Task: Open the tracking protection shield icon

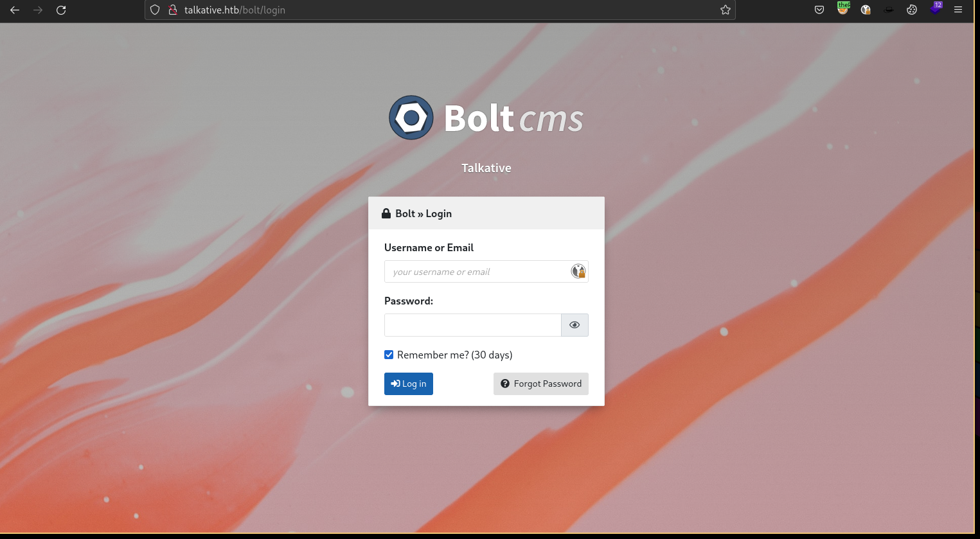Action: click(x=155, y=10)
